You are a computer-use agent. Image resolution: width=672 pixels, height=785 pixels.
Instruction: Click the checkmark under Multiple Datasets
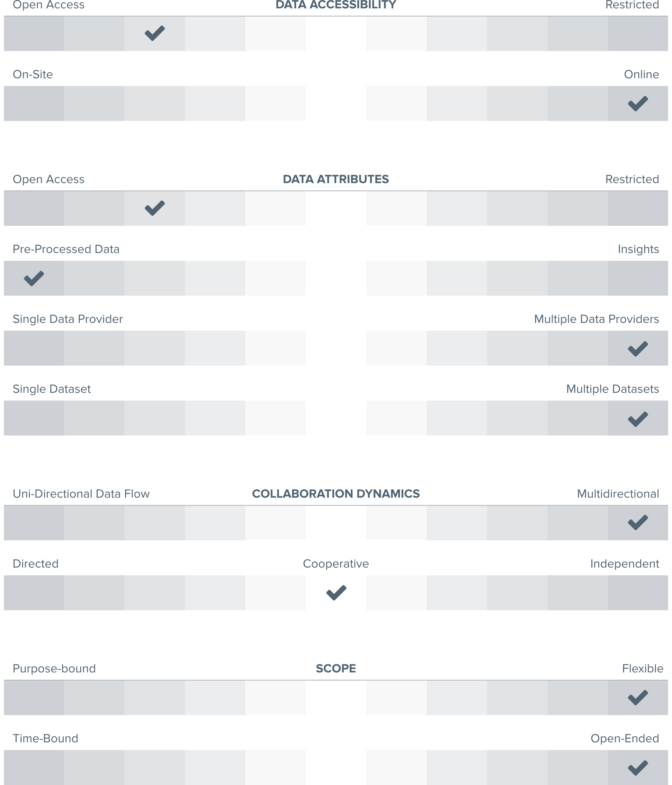point(638,419)
